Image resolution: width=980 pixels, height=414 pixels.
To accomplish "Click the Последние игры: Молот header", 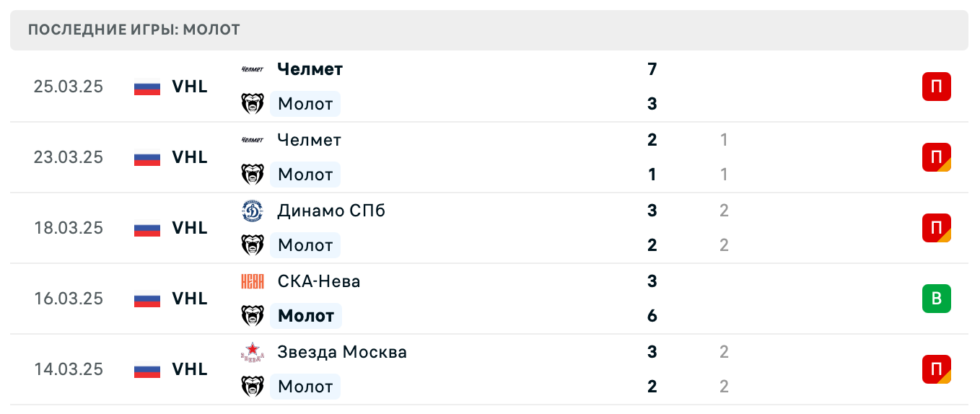I will 134,30.
